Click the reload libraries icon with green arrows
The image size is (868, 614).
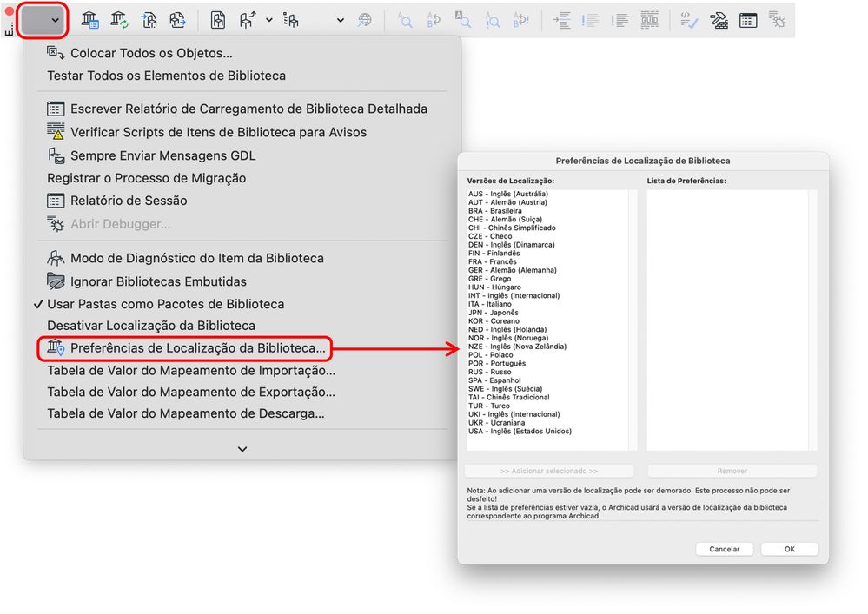tap(119, 21)
